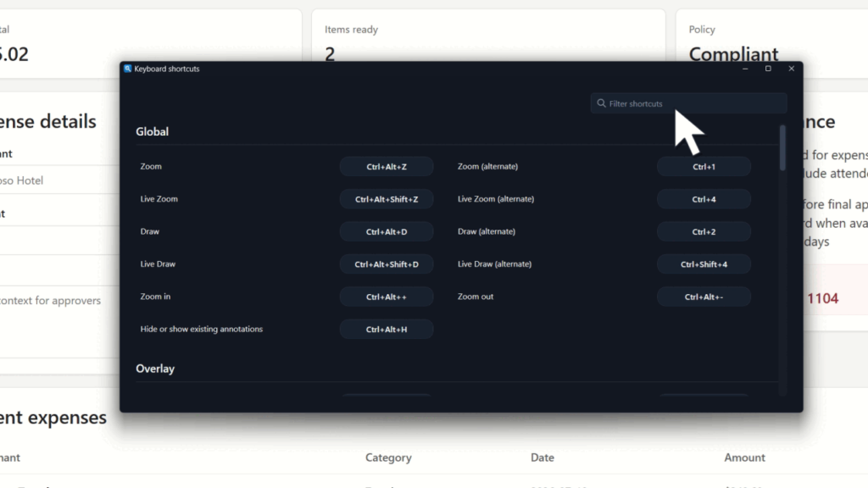Click the Zoom (alternate) label
Viewport: 868px width, 488px height.
(487, 167)
